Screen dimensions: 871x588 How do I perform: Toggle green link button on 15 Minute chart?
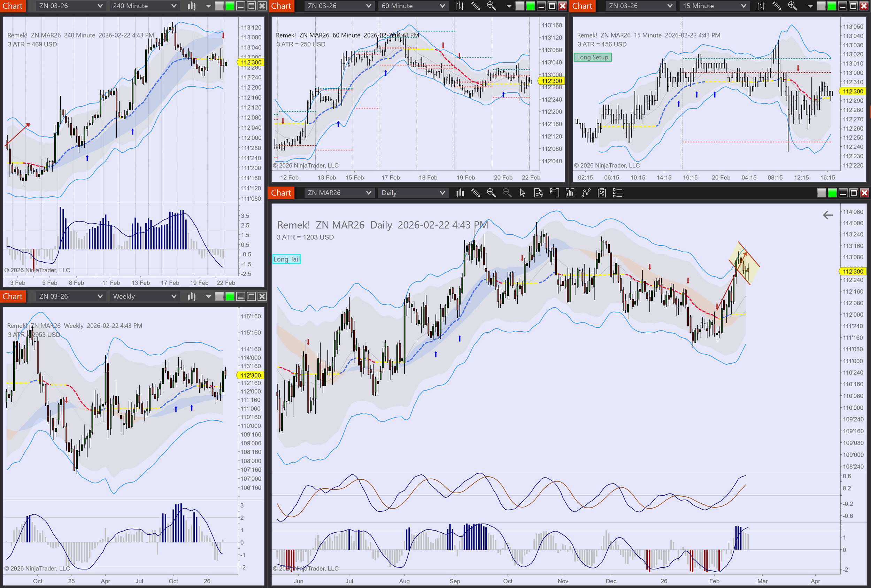832,6
